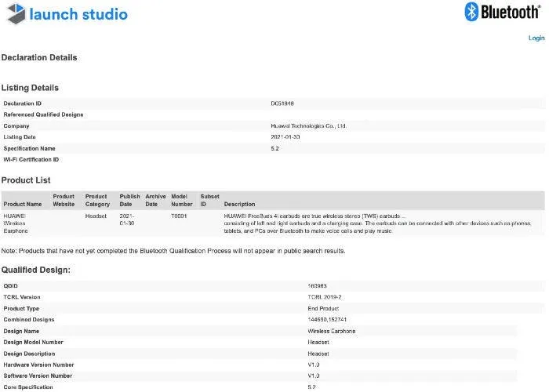
Task: Click the Archive Date column header
Action: 155,200
